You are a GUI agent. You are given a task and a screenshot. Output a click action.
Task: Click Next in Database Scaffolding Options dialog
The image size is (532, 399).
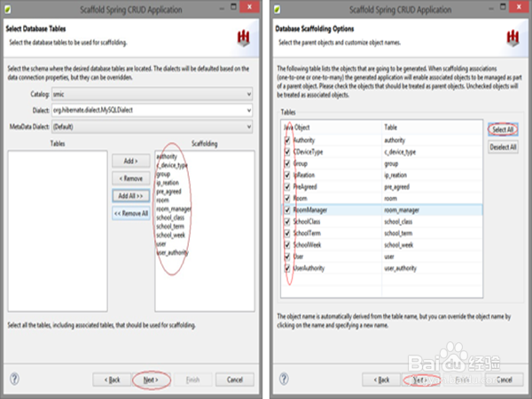[420, 379]
